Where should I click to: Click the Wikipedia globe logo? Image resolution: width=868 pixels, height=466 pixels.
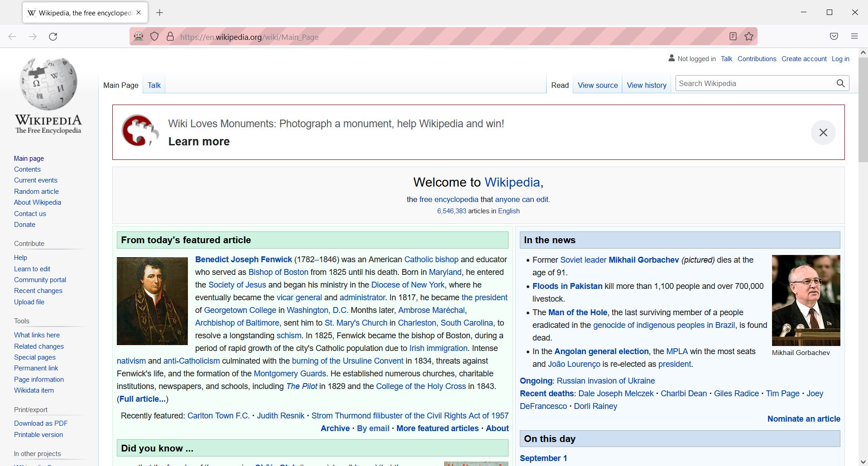pyautogui.click(x=48, y=84)
